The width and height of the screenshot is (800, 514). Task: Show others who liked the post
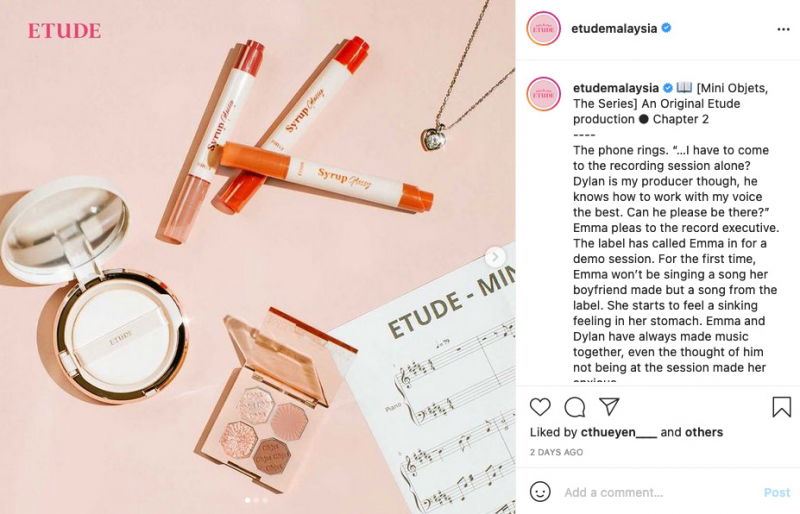point(704,432)
